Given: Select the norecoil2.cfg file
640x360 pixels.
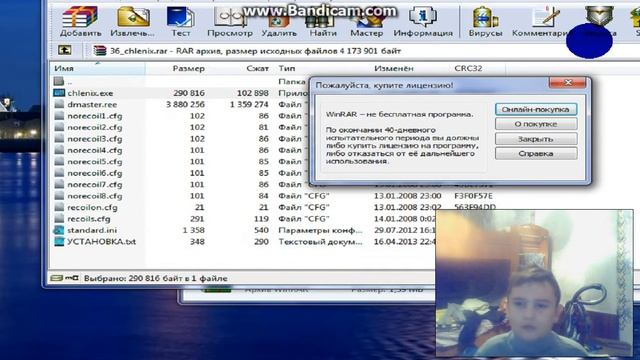Looking at the screenshot, I should tap(94, 127).
